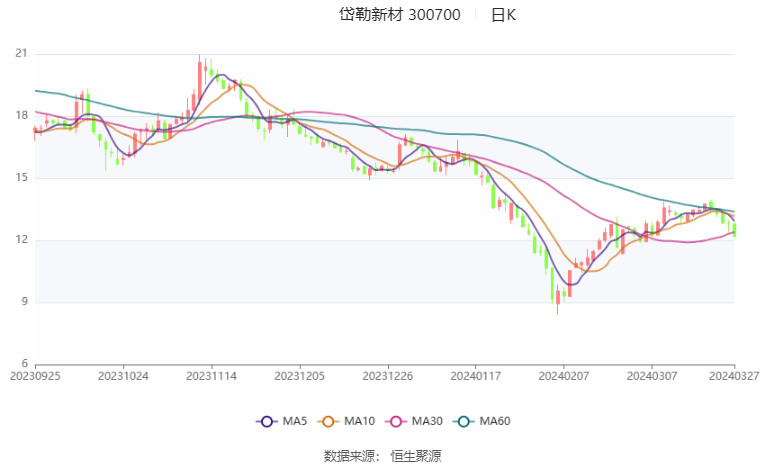This screenshot has height=465, width=765.
Task: Click the 20231114 date axis label
Action: tap(211, 376)
